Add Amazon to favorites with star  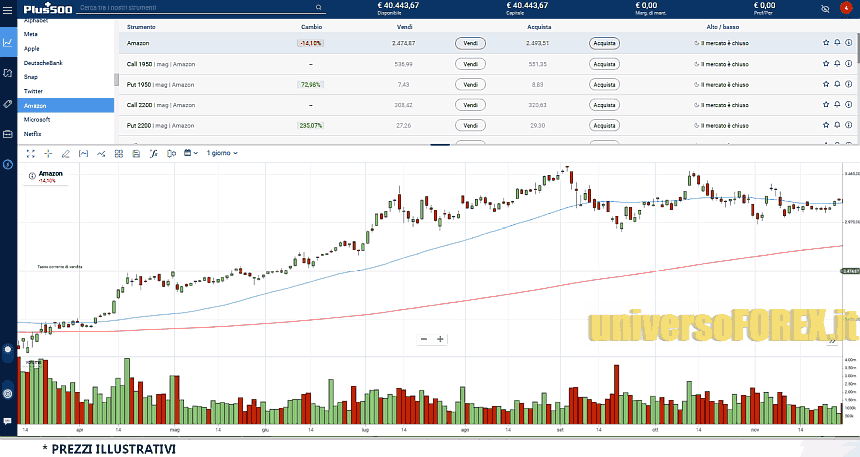(826, 43)
